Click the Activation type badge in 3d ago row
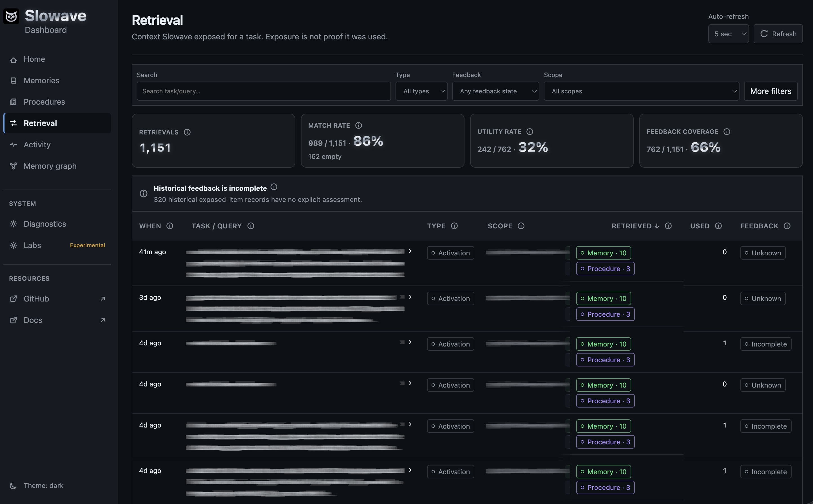813x504 pixels. point(450,298)
